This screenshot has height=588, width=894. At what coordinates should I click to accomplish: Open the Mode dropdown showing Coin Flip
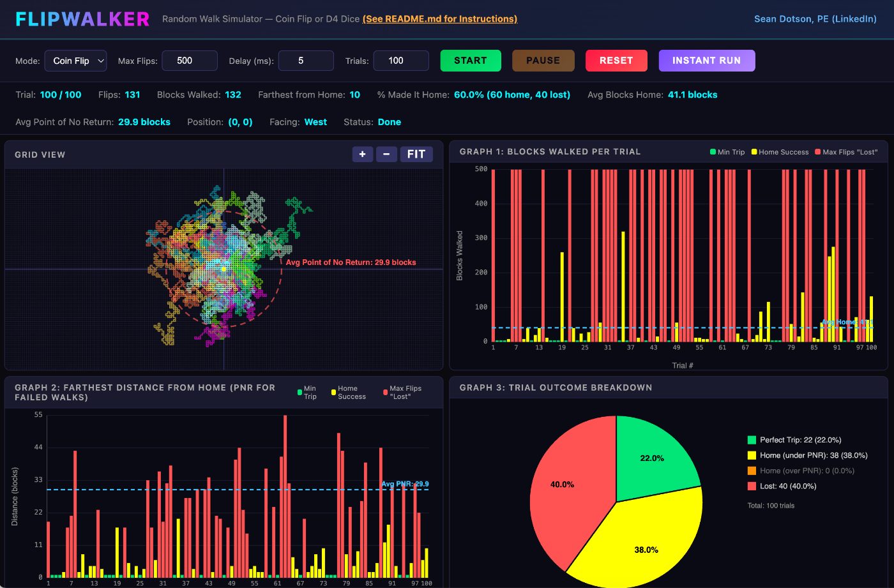coord(75,61)
